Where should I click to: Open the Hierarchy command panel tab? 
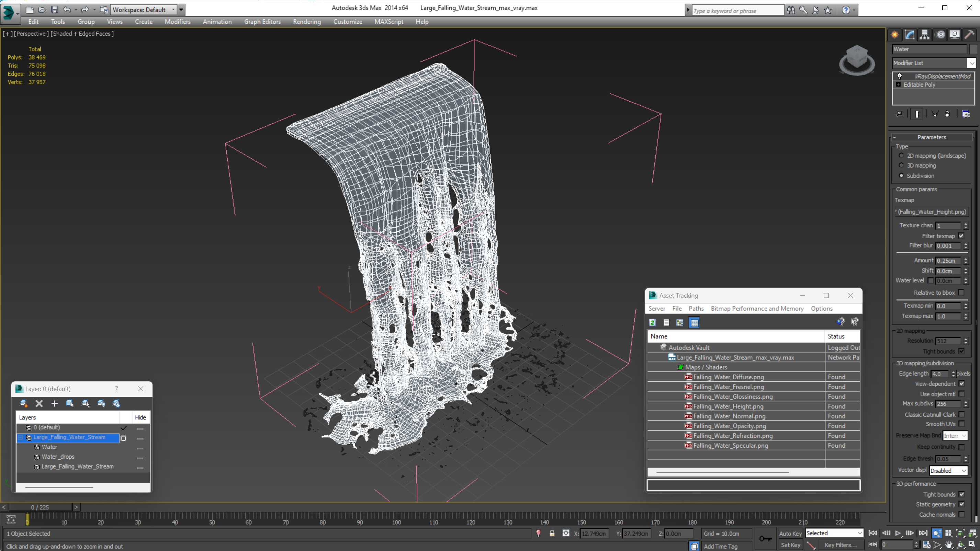[x=924, y=35]
